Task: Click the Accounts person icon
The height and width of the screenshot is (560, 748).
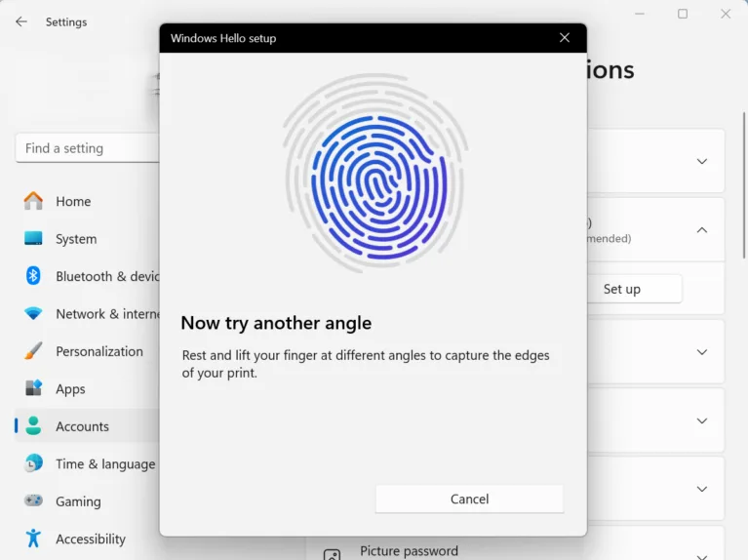Action: (33, 425)
